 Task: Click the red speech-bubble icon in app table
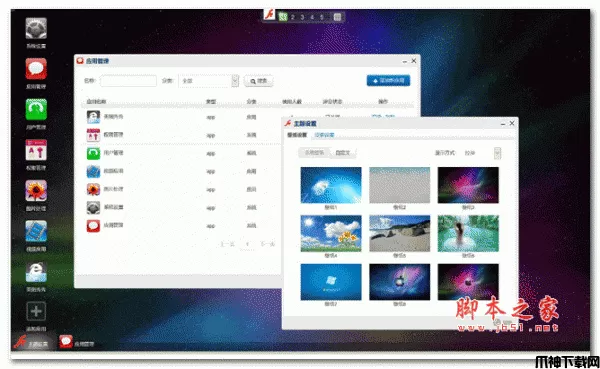(x=93, y=225)
